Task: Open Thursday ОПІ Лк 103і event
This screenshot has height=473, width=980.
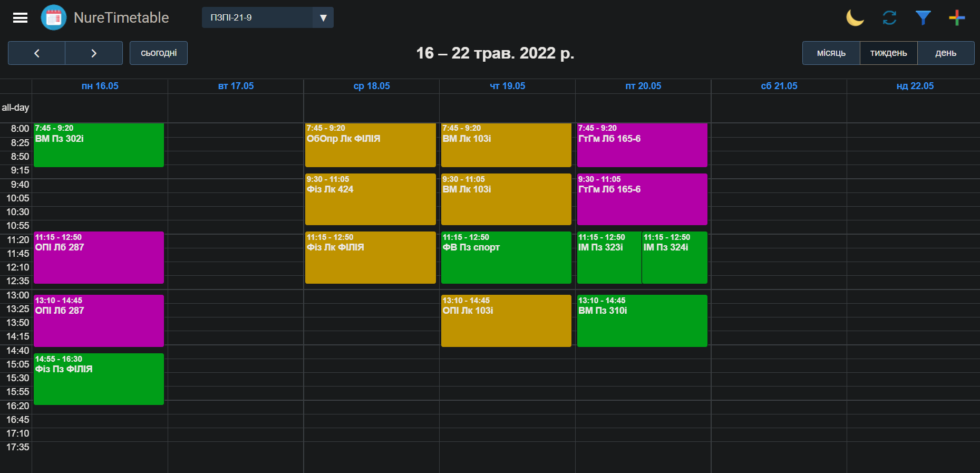Action: 506,321
